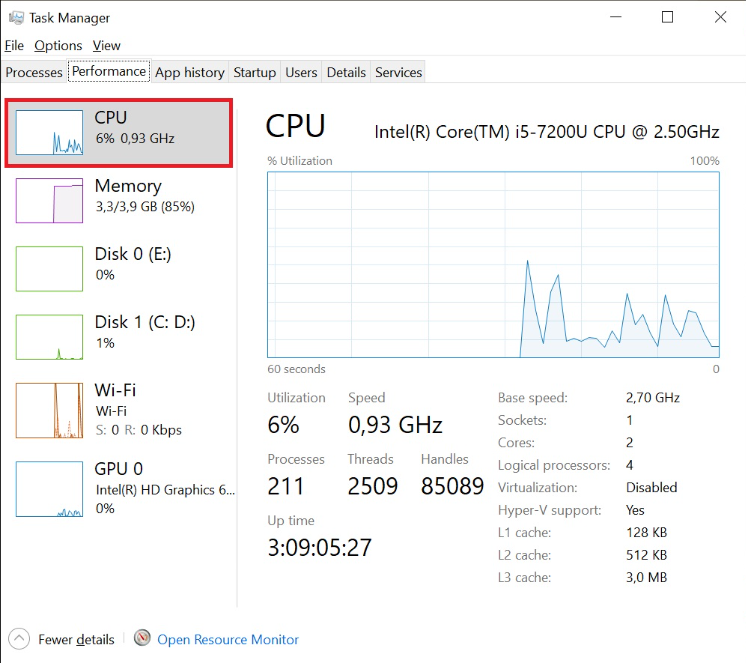
Task: Switch to the App history tab
Action: tap(190, 72)
